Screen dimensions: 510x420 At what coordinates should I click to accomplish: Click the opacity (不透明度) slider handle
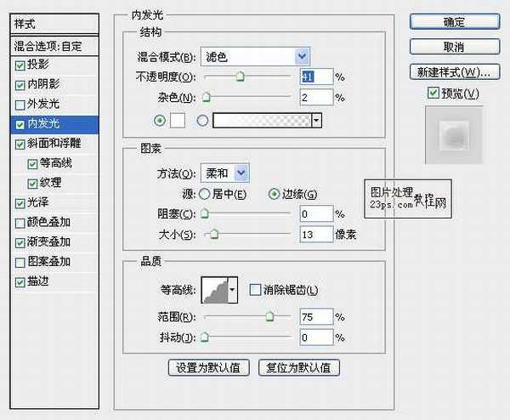(x=240, y=77)
